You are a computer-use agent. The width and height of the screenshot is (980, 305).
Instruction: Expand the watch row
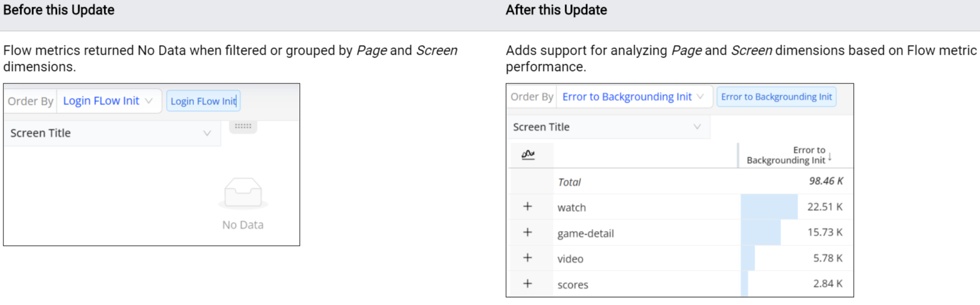click(527, 207)
